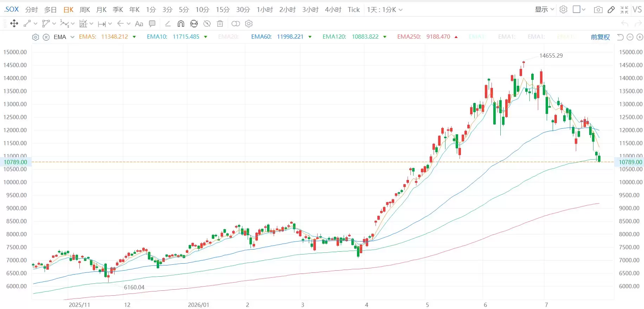Viewport: 644px width, 309px height.
Task: Delete drawings with the trash icon
Action: point(220,24)
